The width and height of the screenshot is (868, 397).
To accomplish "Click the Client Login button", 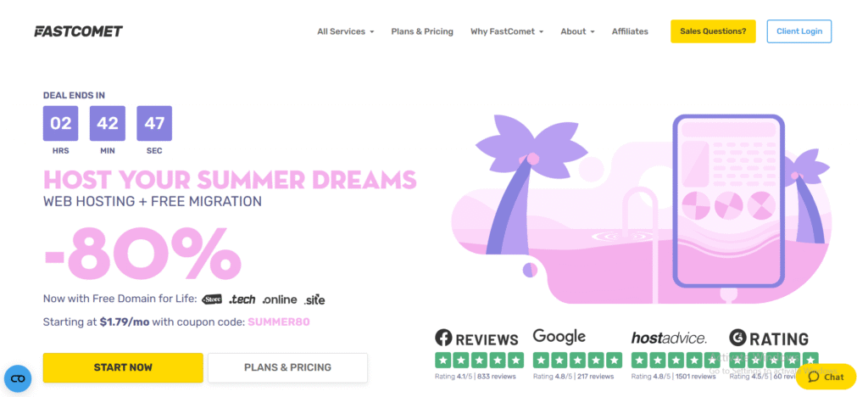I will click(x=799, y=31).
